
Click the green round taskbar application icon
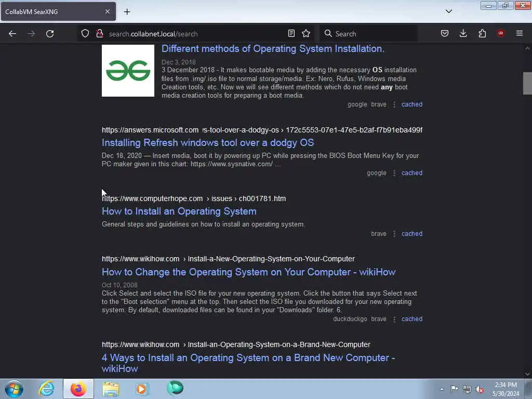tap(175, 388)
